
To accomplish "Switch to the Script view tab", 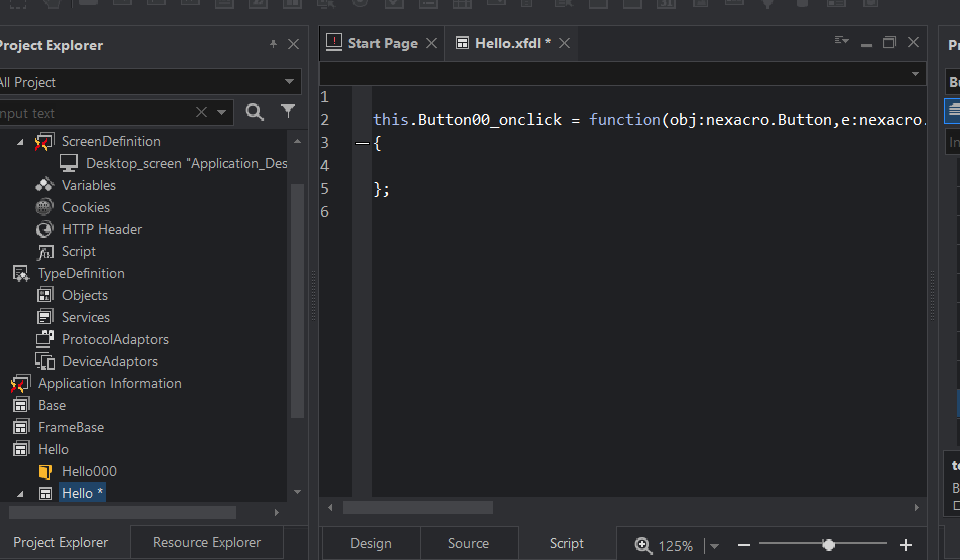I will 566,543.
